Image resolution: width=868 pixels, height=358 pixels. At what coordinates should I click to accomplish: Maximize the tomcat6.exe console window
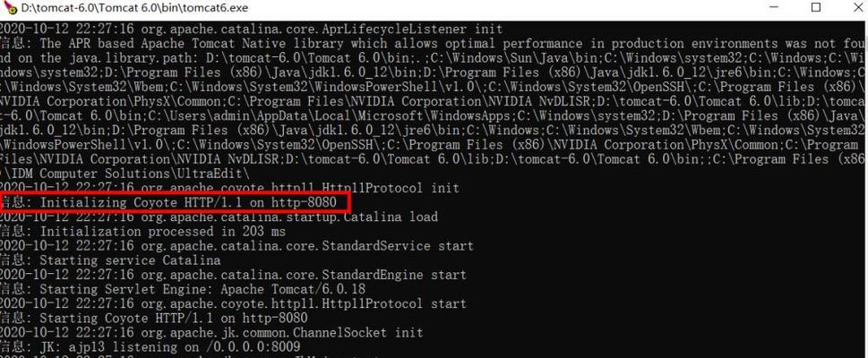click(815, 7)
